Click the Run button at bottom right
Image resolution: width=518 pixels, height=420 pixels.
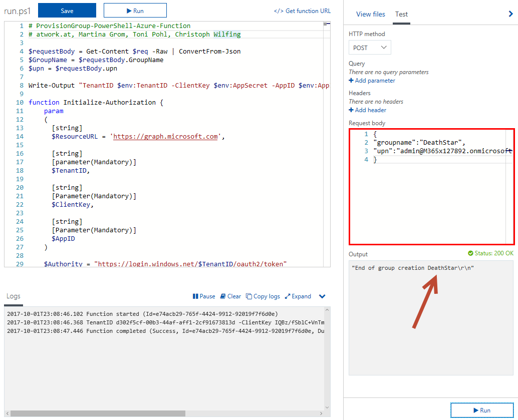[x=481, y=410]
